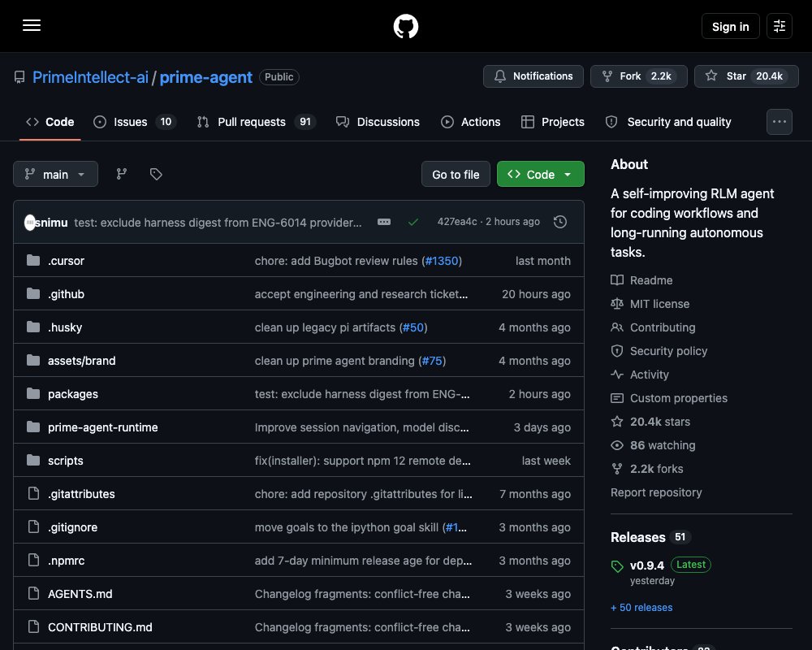Viewport: 812px width, 650px height.
Task: Open the hamburger navigation menu
Action: 32,25
